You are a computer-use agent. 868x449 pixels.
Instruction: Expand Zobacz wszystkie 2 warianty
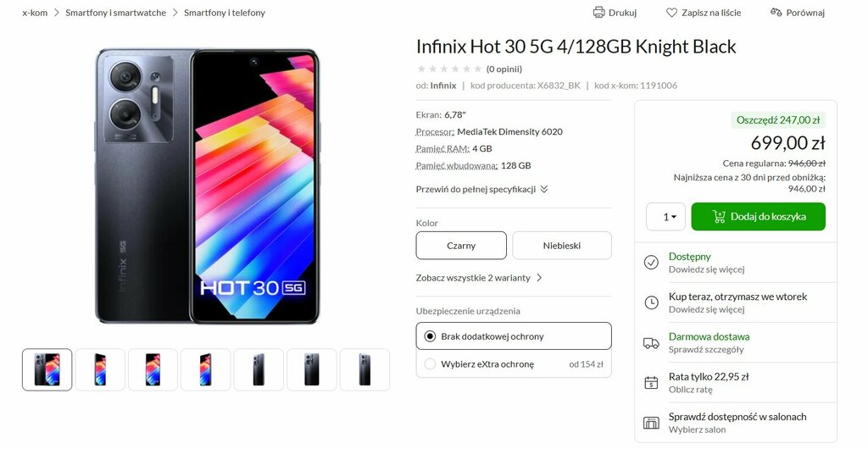tap(479, 278)
